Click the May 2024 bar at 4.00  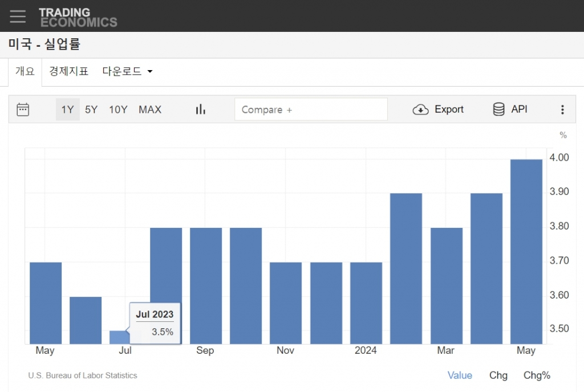[x=526, y=251]
